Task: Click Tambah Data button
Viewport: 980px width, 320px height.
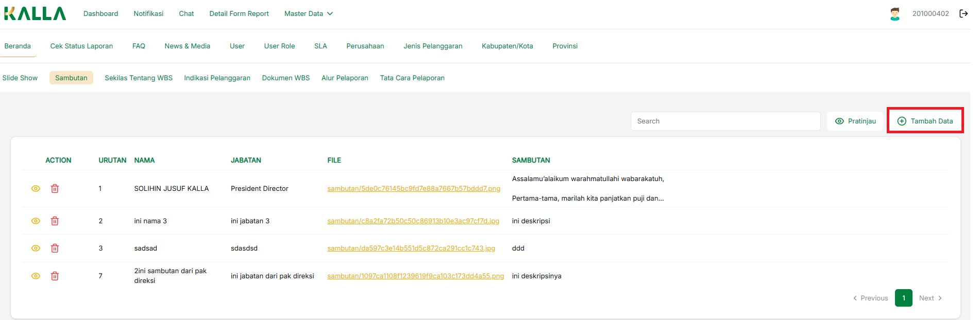Action: tap(925, 121)
